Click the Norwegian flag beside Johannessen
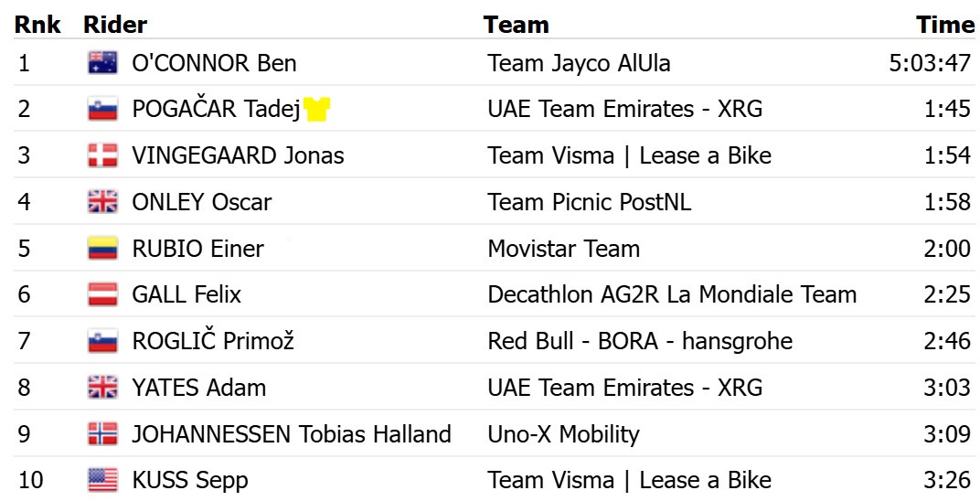Screen dimensions: 980x501 (x=102, y=434)
